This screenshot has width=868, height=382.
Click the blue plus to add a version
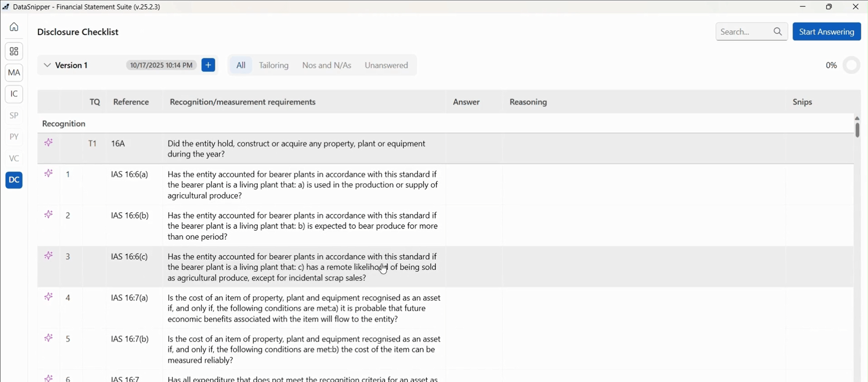(x=208, y=65)
